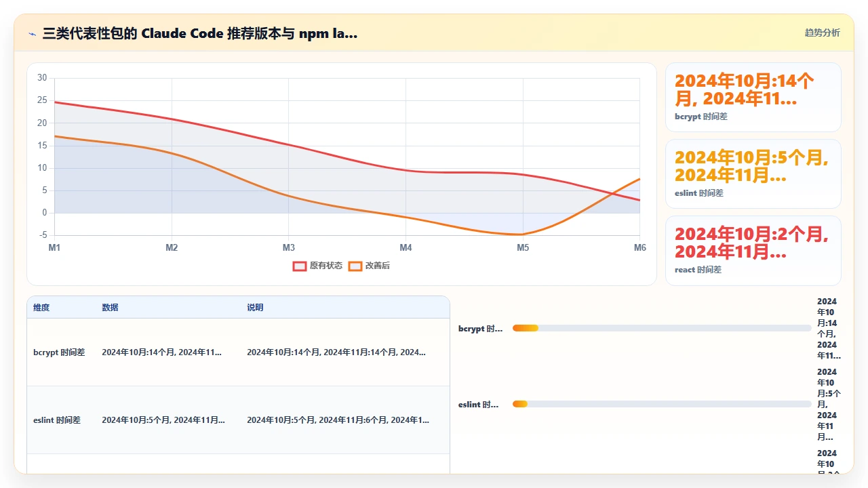Toggle the 改善后 legend swatch
The image size is (868, 488).
point(355,266)
